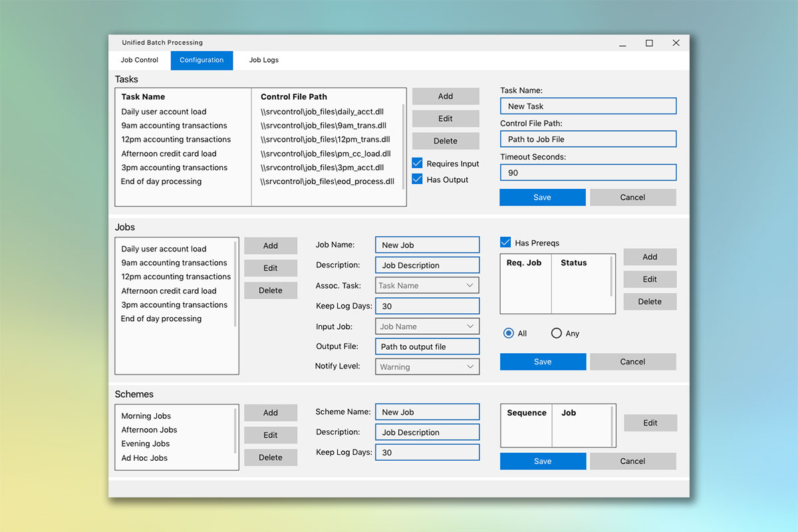Click Edit next to the Schemes list
The width and height of the screenshot is (798, 532).
click(x=271, y=435)
